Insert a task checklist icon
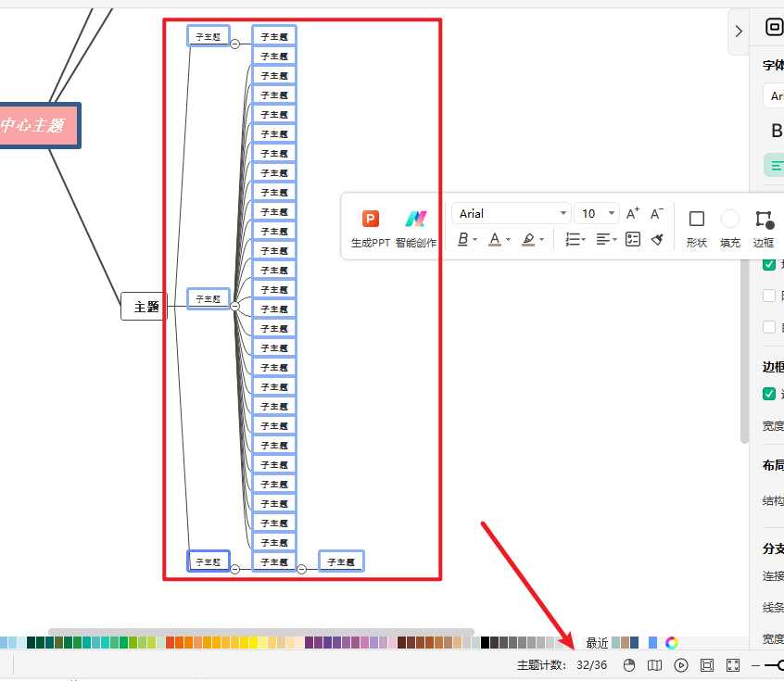 (633, 239)
